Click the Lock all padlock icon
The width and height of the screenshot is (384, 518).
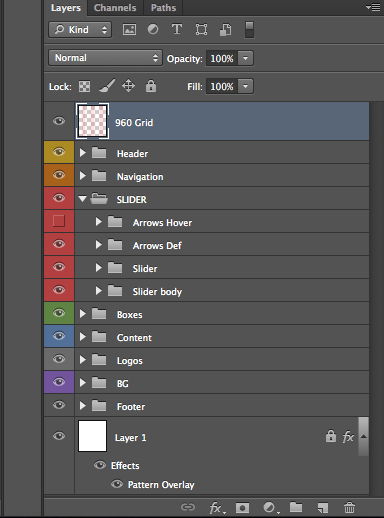(x=151, y=86)
